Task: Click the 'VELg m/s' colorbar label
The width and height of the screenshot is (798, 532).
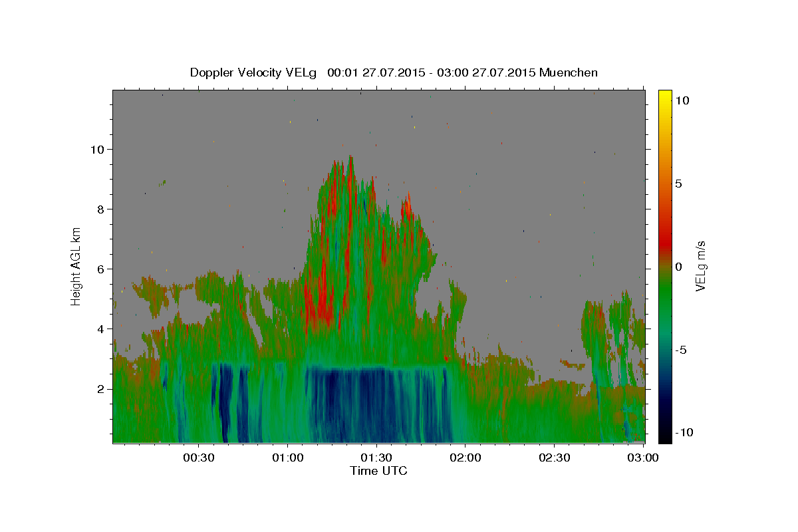Action: 700,267
